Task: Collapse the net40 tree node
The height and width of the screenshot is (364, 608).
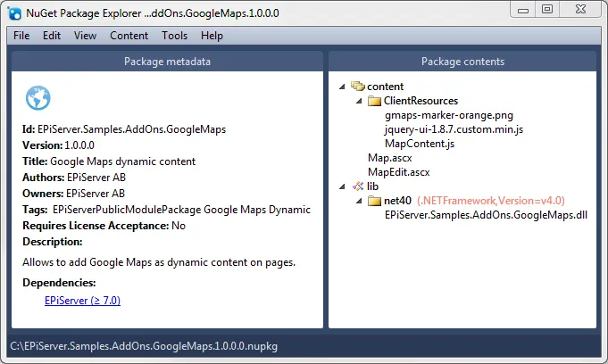Action: [x=359, y=201]
